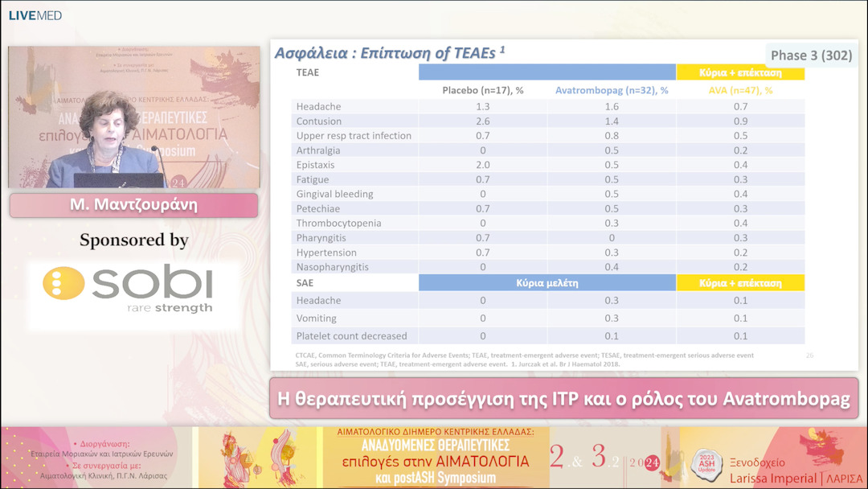This screenshot has height=489, width=868.
Task: Click the LIVEMED logo
Action: pos(34,14)
